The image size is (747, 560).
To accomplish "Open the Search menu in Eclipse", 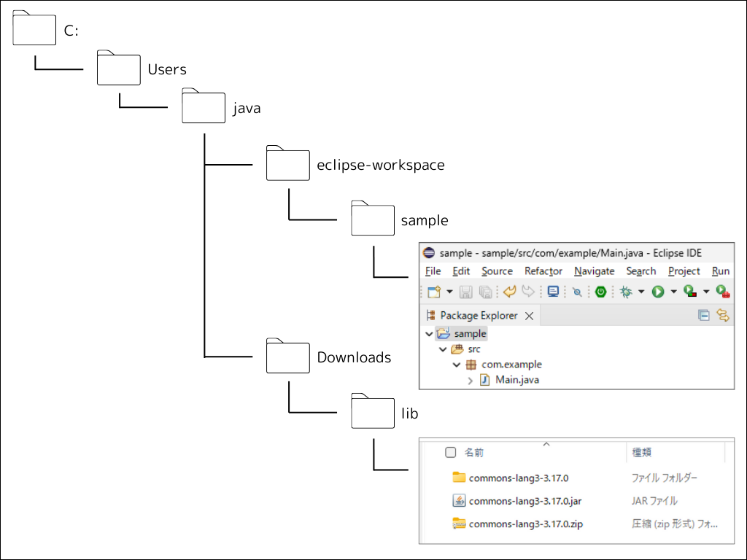I will 640,271.
